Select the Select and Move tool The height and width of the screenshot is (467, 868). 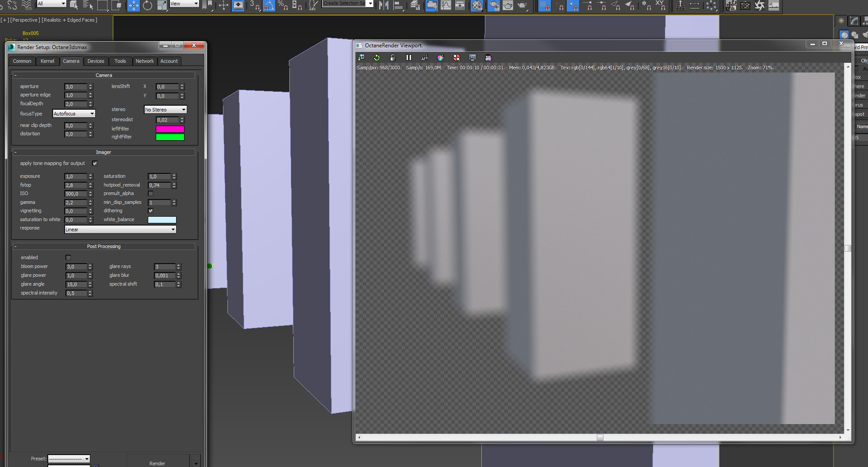pyautogui.click(x=133, y=5)
